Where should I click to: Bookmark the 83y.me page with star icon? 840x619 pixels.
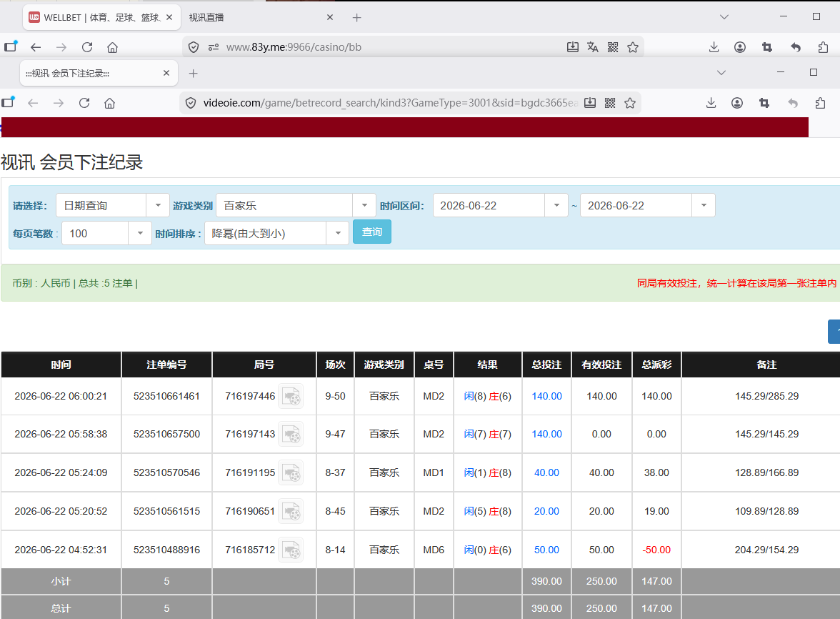633,47
